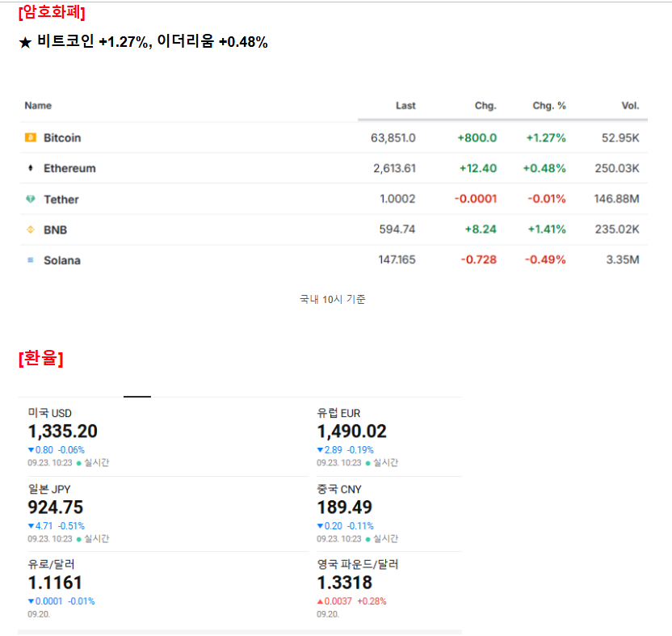Select Bitcoin last price 63,851.0

[393, 137]
